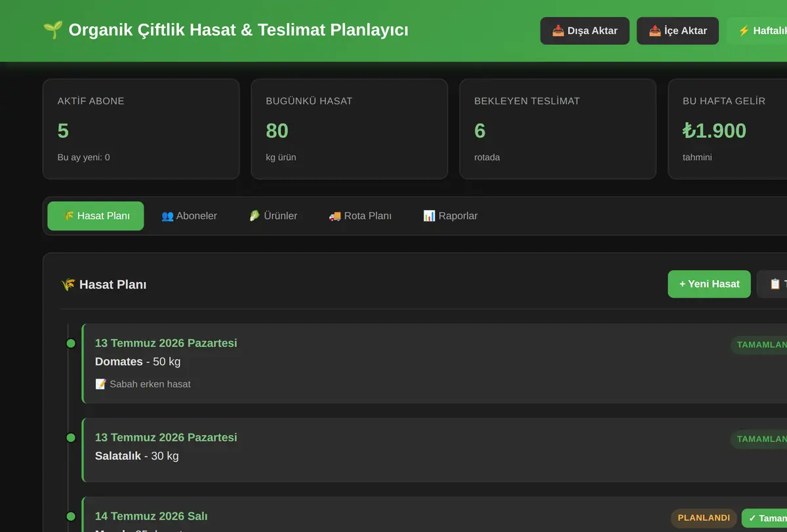Click the Dışa Aktar export button
787x532 pixels.
click(585, 31)
